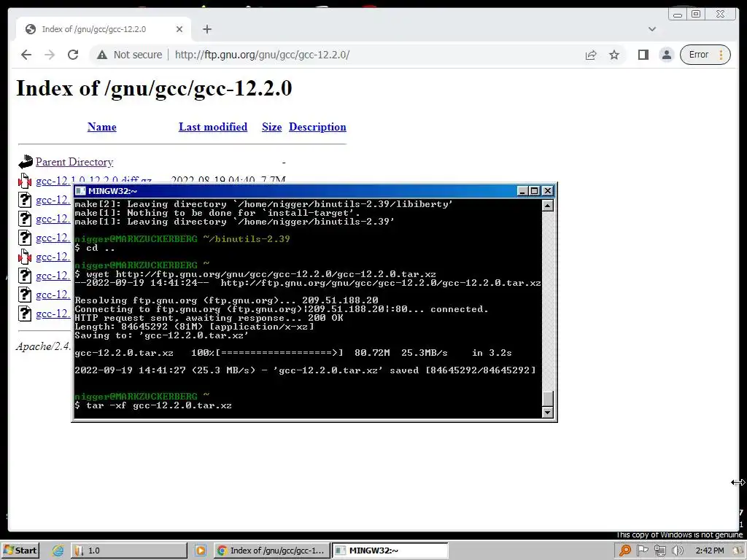The height and width of the screenshot is (560, 747).
Task: Open the Windows Start menu
Action: 20,551
